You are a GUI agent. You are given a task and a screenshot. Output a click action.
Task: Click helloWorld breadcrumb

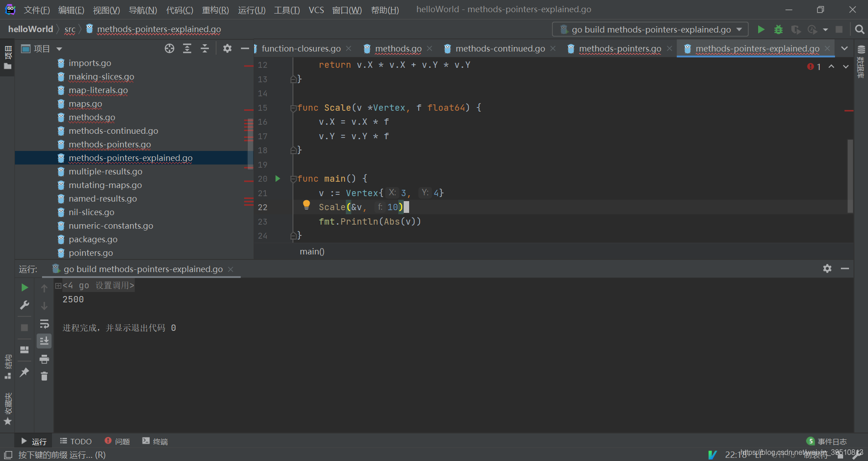point(31,29)
